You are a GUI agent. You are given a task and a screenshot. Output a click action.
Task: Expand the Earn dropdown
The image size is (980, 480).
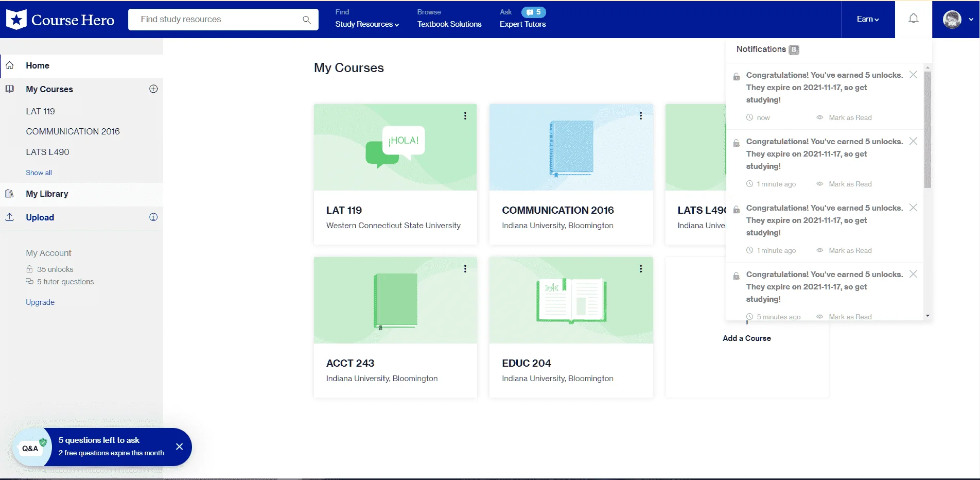coord(868,19)
